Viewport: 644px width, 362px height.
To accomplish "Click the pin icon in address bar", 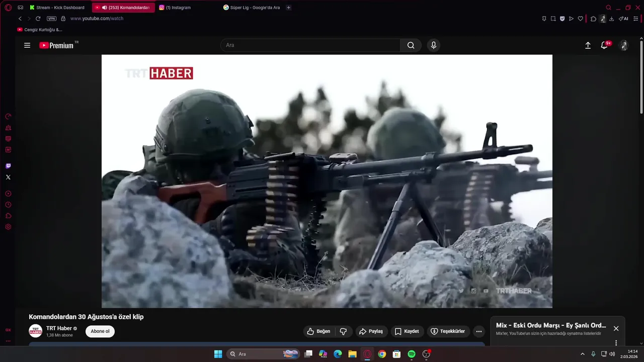I will (544, 19).
